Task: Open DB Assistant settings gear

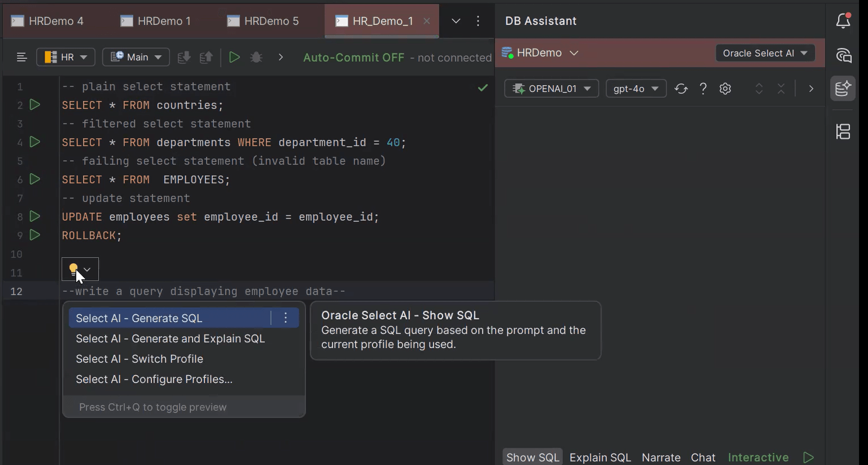Action: click(725, 88)
